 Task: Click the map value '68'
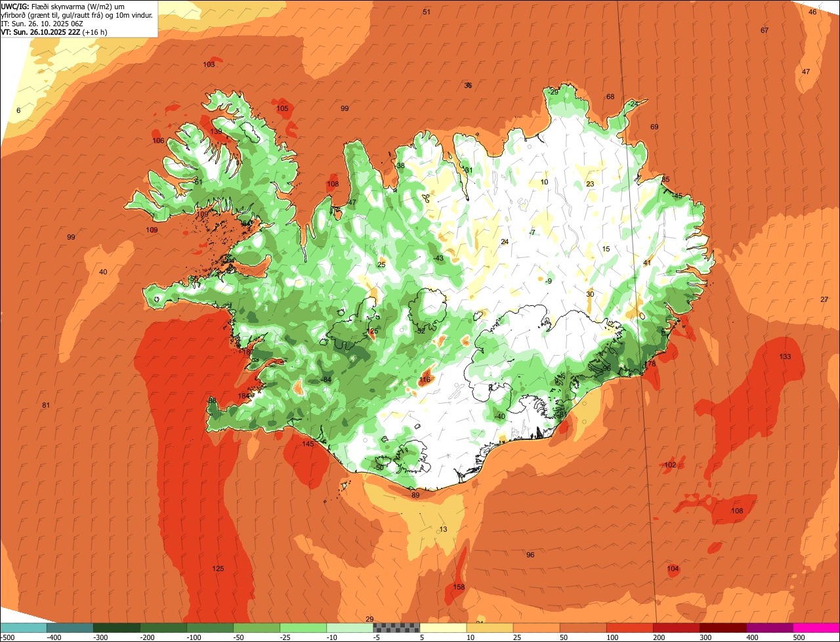point(610,96)
